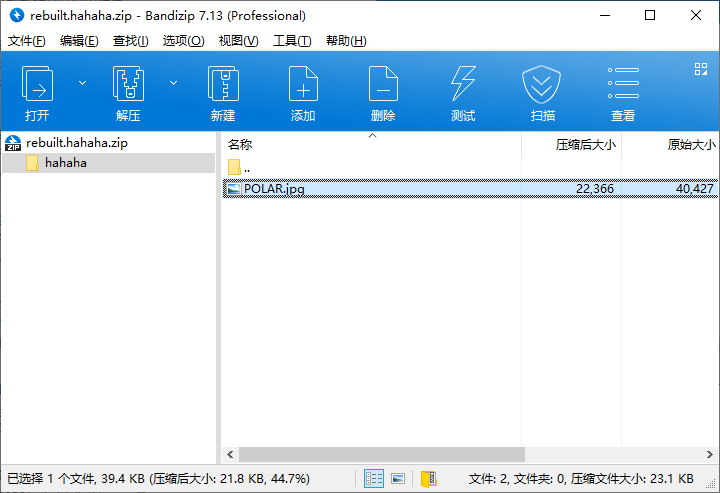
Task: Click the yellow archive folder status icon
Action: [x=429, y=479]
